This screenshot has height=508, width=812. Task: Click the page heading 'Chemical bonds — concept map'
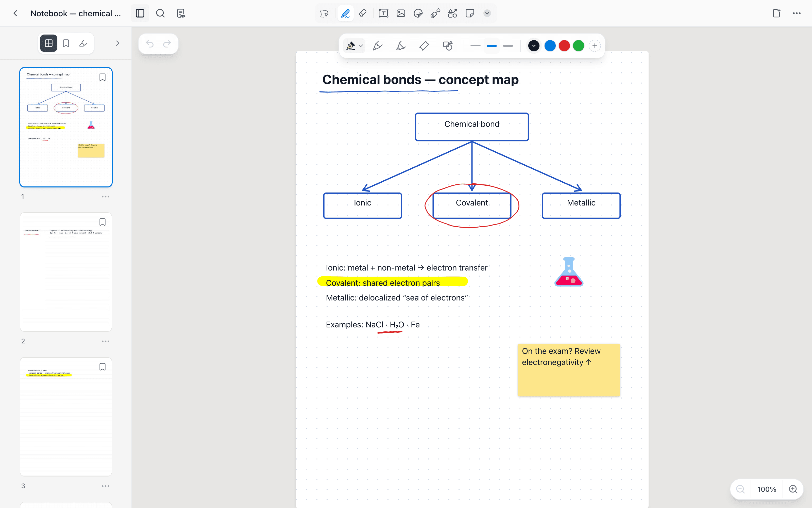420,80
